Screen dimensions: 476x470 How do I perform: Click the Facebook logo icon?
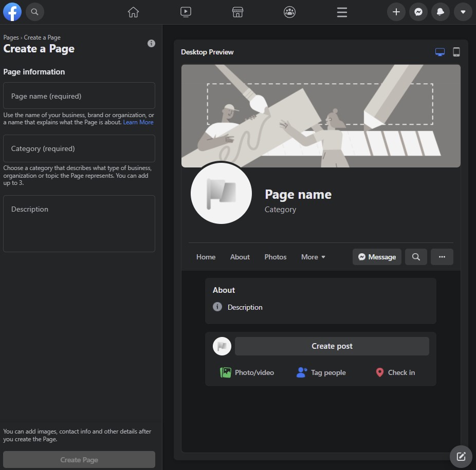point(12,12)
